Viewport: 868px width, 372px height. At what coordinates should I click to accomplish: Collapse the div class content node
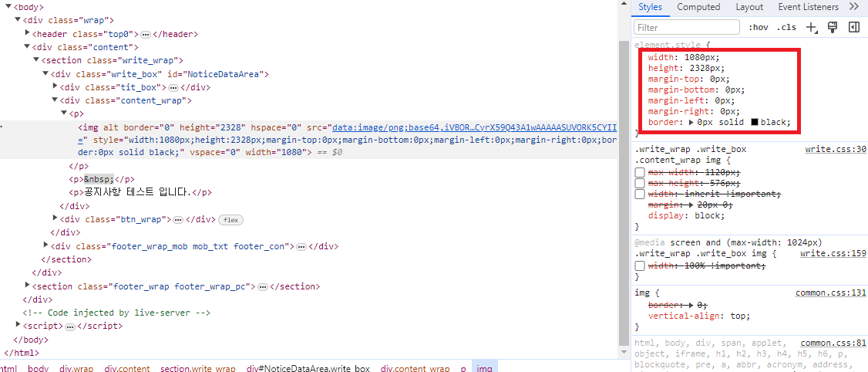[x=27, y=47]
